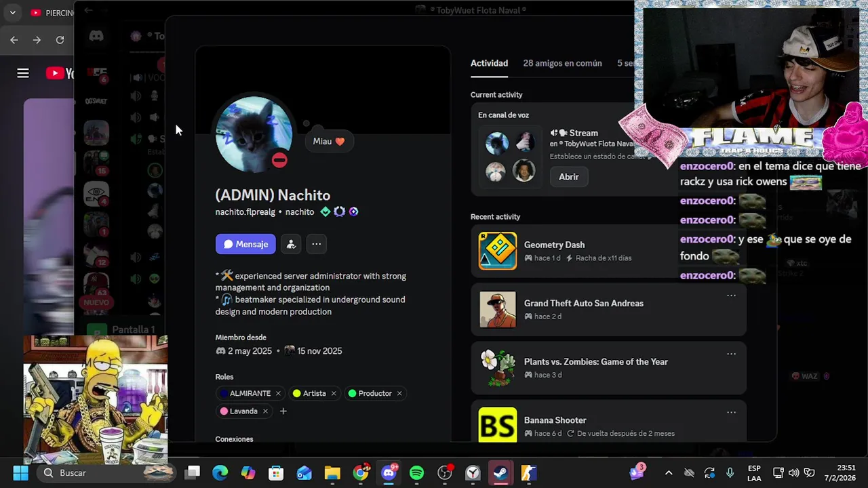Open File Explorer from the taskbar
Image resolution: width=868 pixels, height=488 pixels.
(332, 473)
